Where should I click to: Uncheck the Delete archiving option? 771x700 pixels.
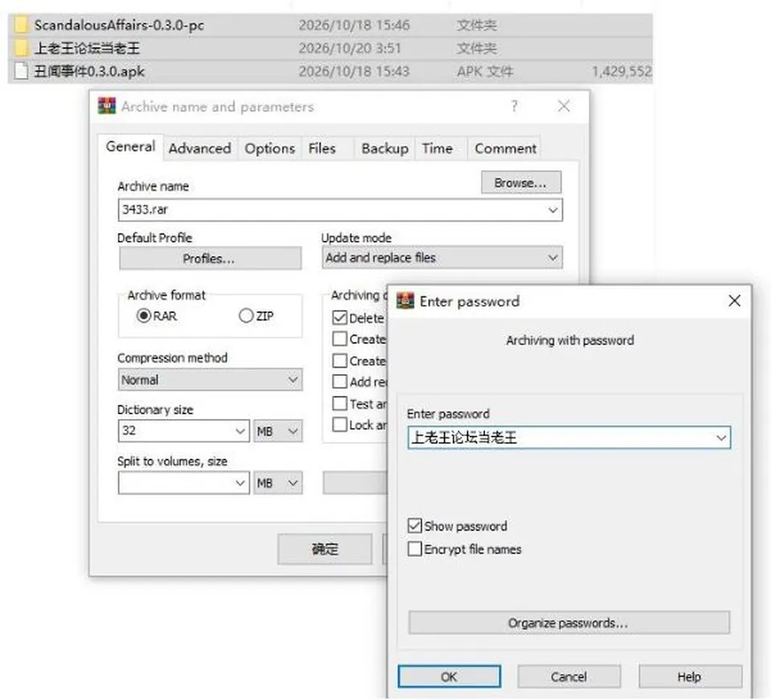tap(340, 318)
